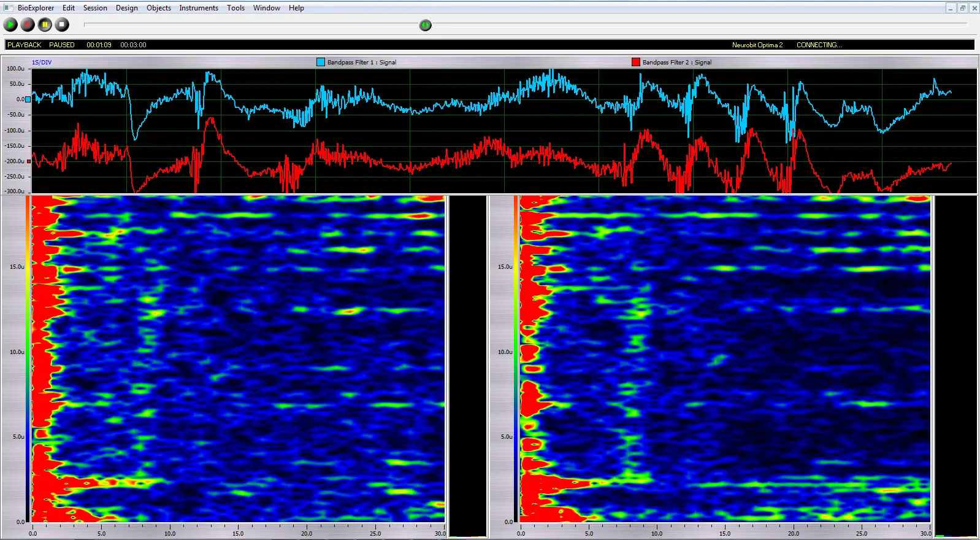Click the white stop button
Image resolution: width=980 pixels, height=540 pixels.
coord(62,25)
